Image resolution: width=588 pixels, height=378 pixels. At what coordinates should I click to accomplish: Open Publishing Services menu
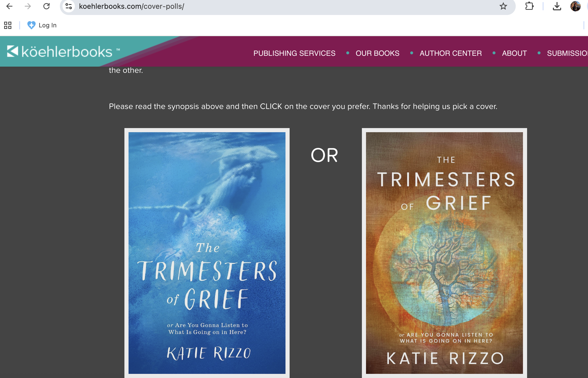click(294, 53)
